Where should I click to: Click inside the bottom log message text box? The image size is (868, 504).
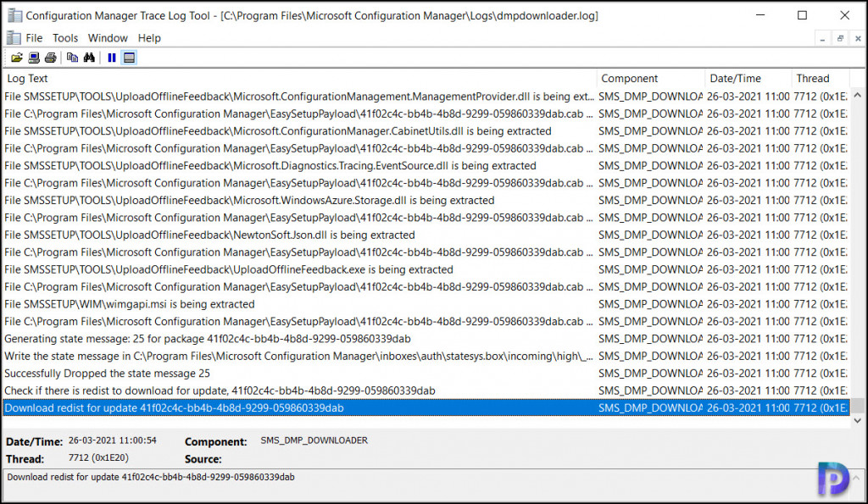426,485
